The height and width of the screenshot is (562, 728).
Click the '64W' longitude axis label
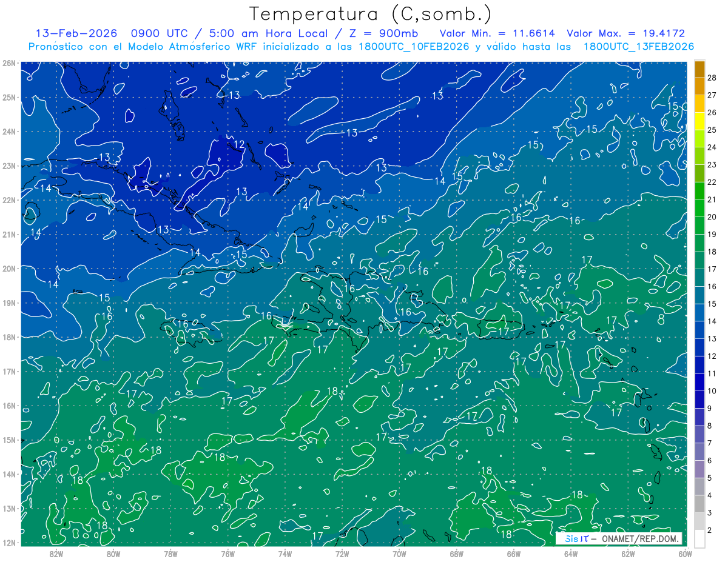click(571, 554)
